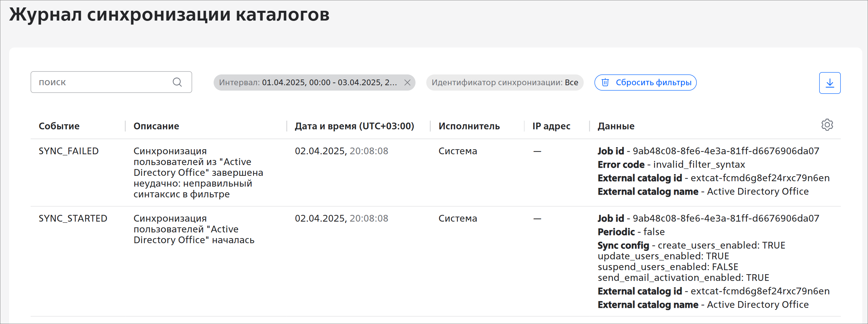This screenshot has height=324, width=868.
Task: Click the Журнал синхронизации каталогов heading
Action: click(x=169, y=14)
